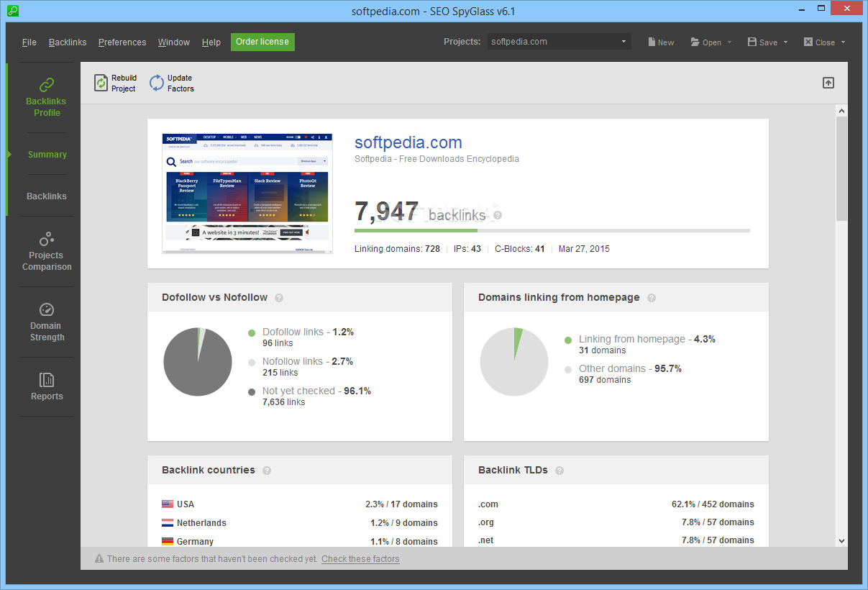Click the green Linking from homepage legend dot
868x590 pixels.
(x=568, y=340)
